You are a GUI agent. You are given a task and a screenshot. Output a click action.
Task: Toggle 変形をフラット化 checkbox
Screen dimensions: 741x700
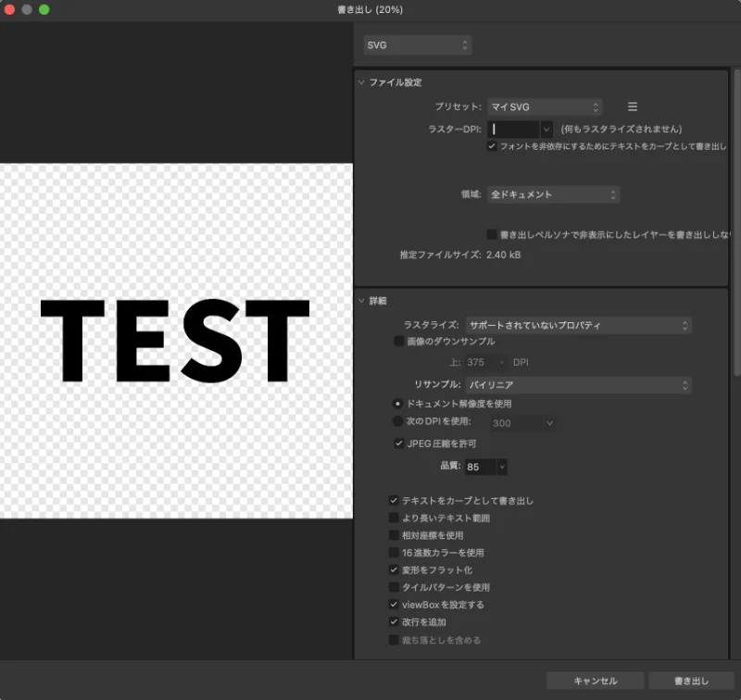[394, 569]
